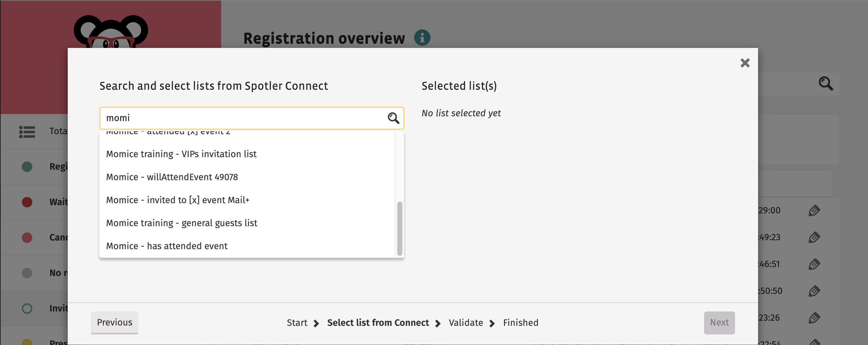The width and height of the screenshot is (868, 345).
Task: Click the Previous button
Action: tap(114, 322)
